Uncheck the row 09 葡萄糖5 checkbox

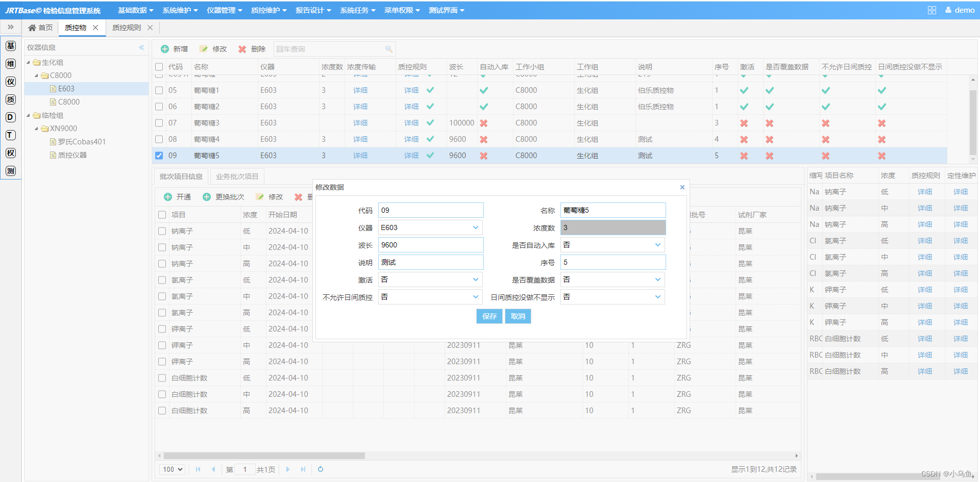pos(159,156)
